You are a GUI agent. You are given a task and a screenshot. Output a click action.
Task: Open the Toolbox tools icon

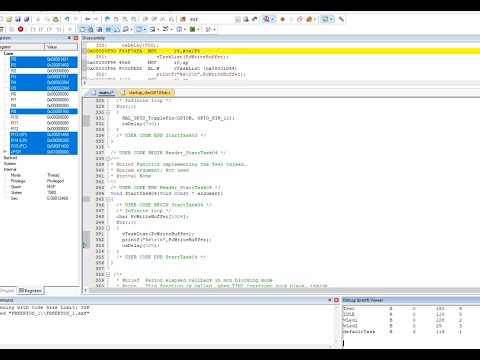pyautogui.click(x=208, y=29)
